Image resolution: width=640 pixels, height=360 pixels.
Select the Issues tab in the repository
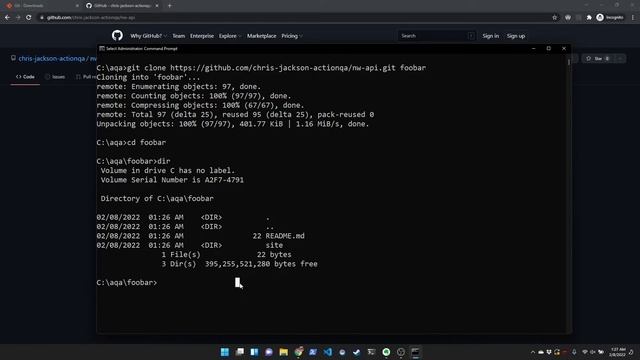coord(55,77)
